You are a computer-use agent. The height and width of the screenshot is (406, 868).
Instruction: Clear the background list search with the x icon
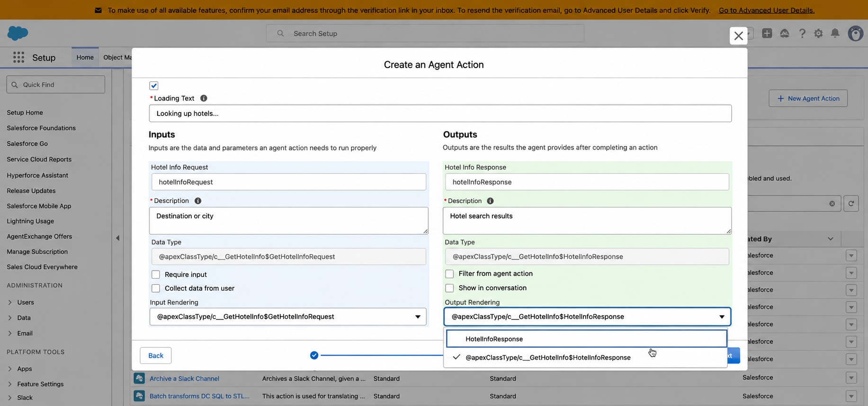click(x=832, y=203)
